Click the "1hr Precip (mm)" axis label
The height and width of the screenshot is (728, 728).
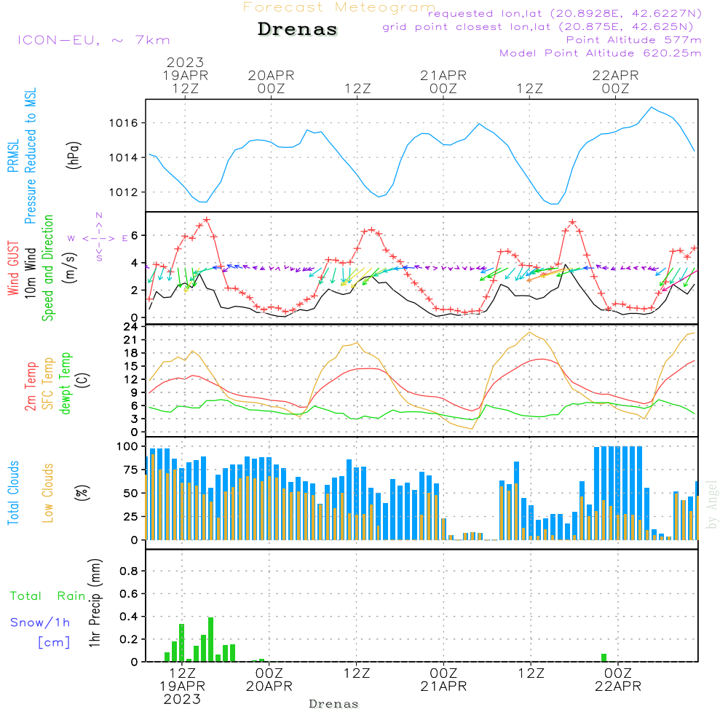click(95, 603)
